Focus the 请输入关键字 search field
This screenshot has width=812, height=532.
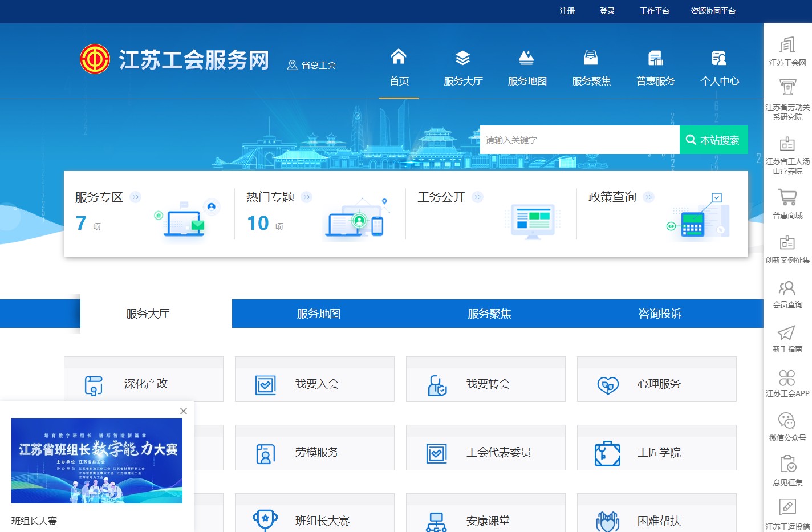(x=580, y=140)
